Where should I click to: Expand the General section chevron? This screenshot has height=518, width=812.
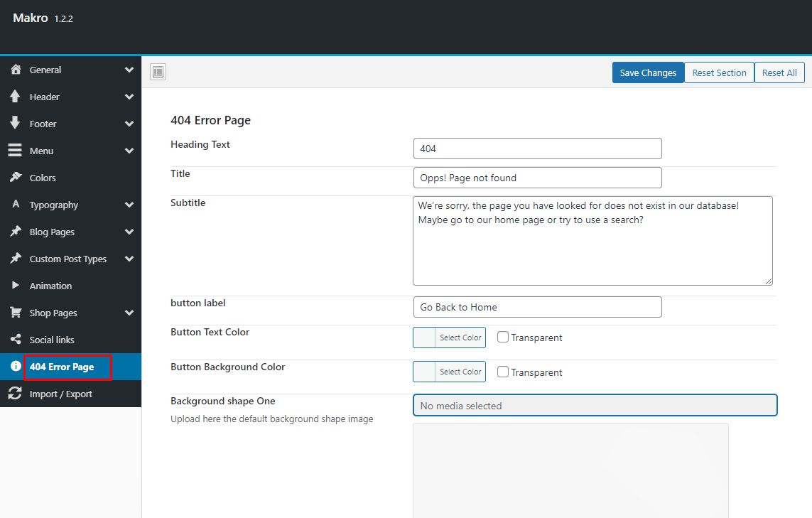129,70
